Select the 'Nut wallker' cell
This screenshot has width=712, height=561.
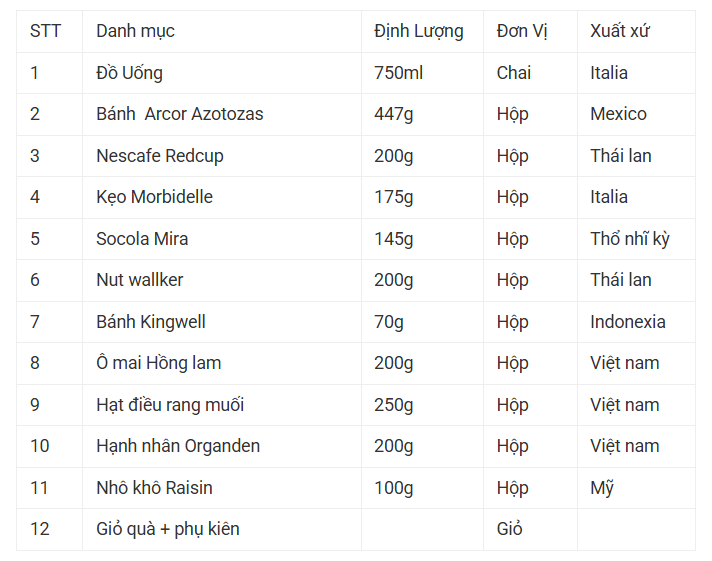point(140,280)
